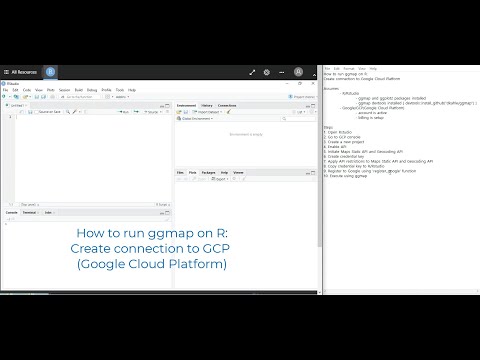The width and height of the screenshot is (480, 360).
Task: Select the Untitled1 source tab
Action: pyautogui.click(x=16, y=105)
